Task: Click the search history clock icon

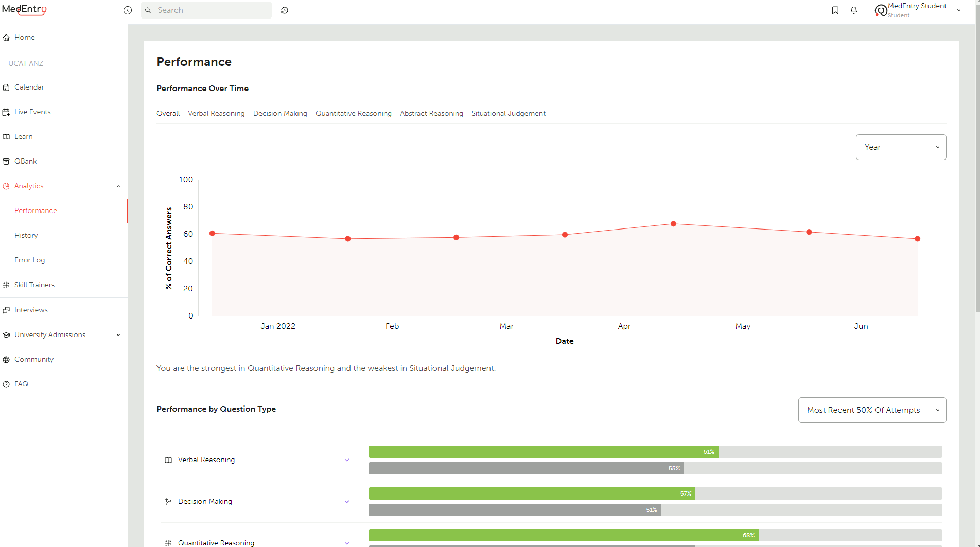Action: 285,10
